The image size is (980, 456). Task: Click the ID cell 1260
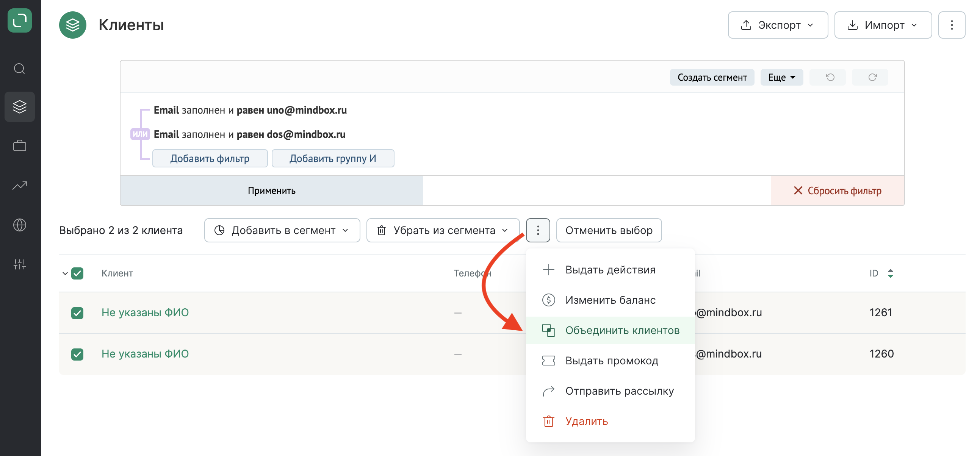click(x=881, y=354)
